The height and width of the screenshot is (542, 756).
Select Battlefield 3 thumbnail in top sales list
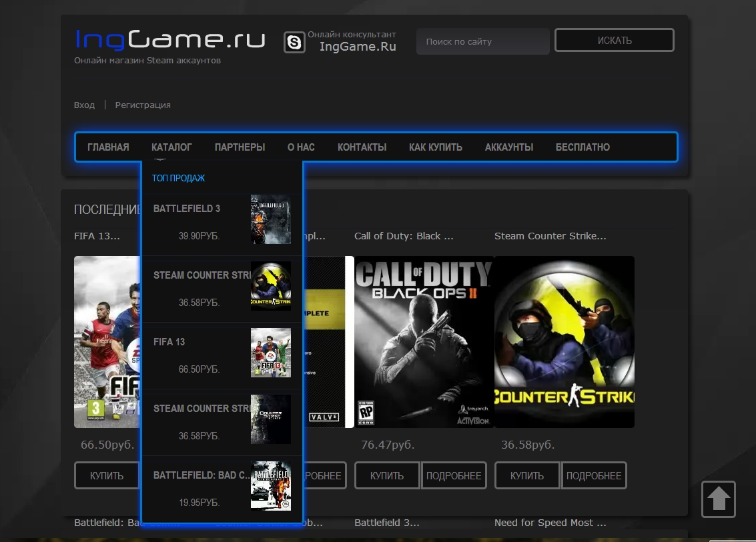pos(270,219)
